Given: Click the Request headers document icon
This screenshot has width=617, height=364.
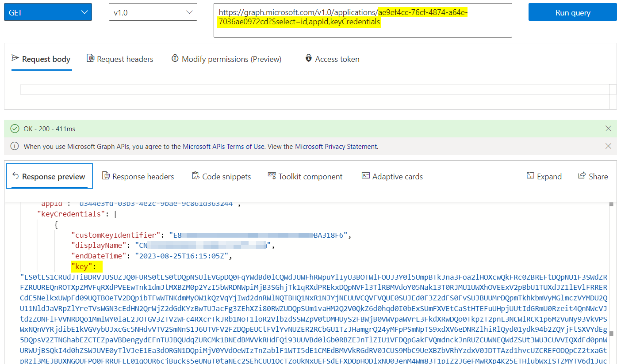Looking at the screenshot, I should (x=90, y=58).
